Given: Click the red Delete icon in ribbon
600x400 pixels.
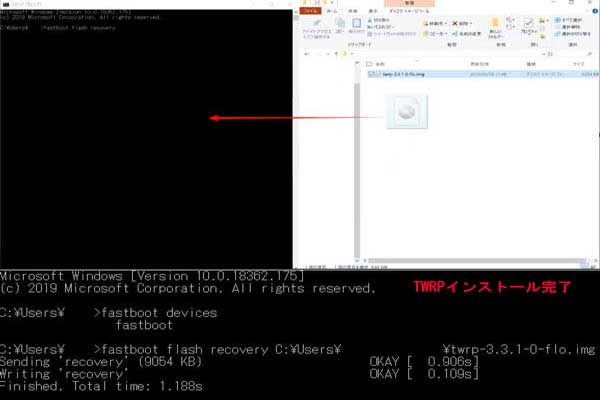Looking at the screenshot, I should click(x=454, y=21).
